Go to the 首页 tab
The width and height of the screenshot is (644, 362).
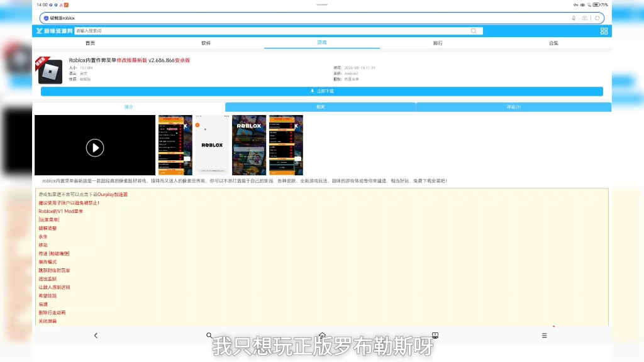click(90, 43)
